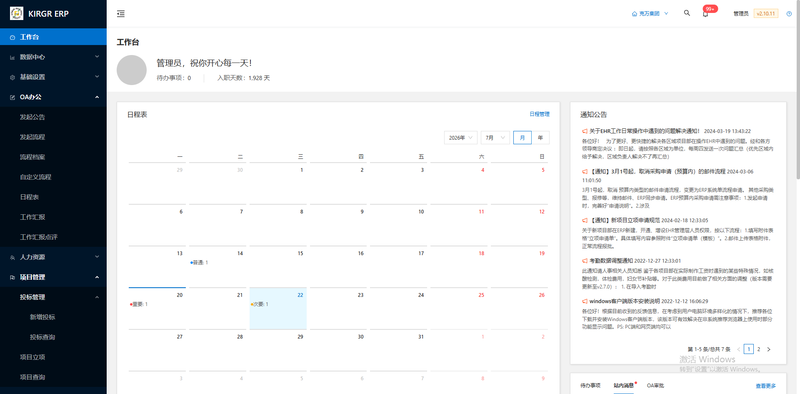Click megaphone icon of 新项目立项申请规范 notice
Viewport: 800px width, 394px height.
point(585,220)
